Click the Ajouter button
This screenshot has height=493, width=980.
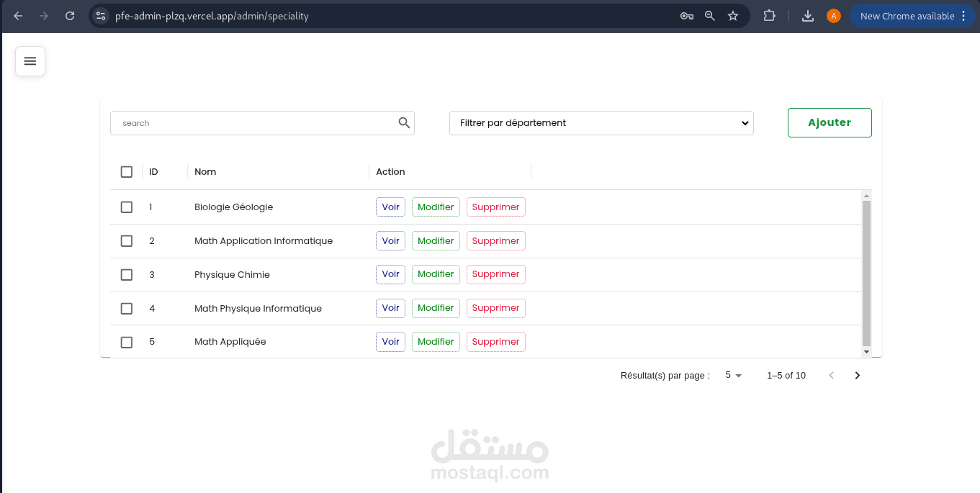click(x=830, y=122)
